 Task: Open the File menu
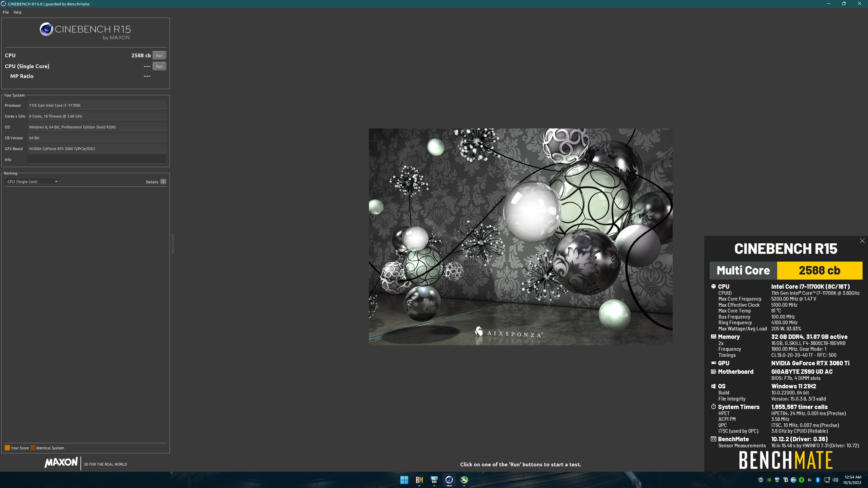pos(6,12)
